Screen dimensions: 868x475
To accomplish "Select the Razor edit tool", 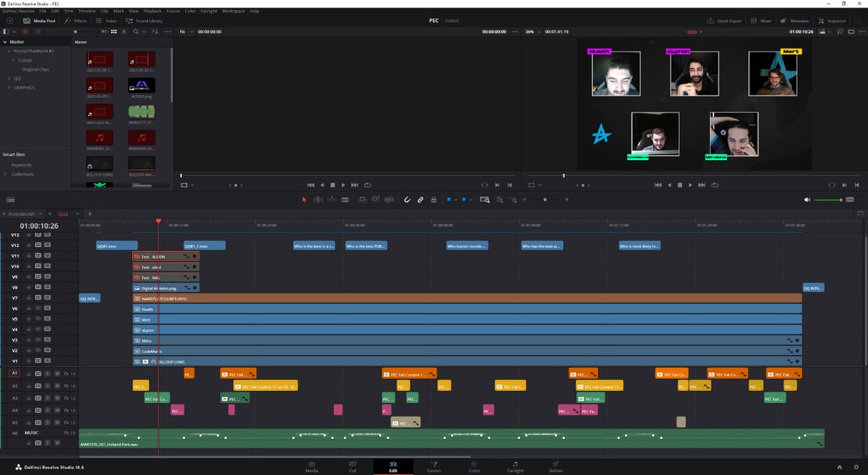I will coord(345,200).
